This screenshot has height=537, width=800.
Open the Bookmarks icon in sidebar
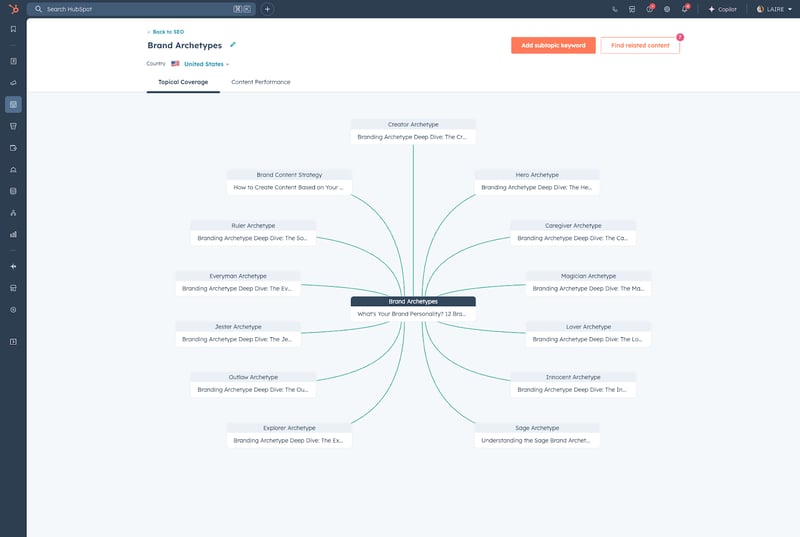pos(13,29)
